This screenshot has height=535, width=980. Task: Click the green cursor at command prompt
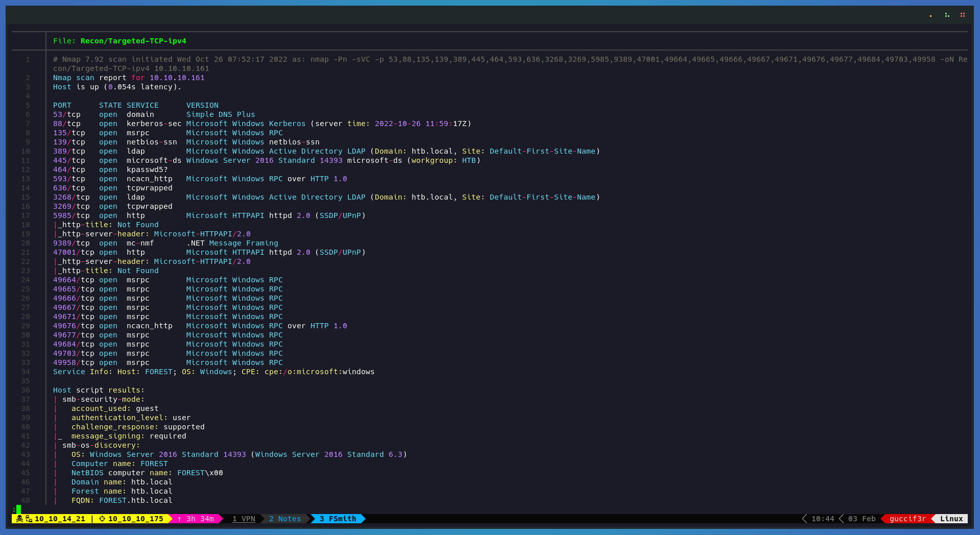click(x=18, y=509)
